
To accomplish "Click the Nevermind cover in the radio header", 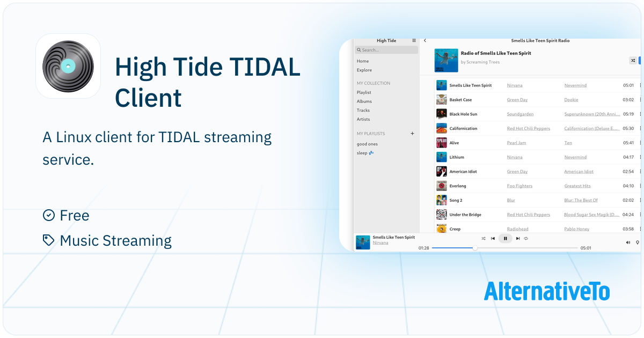I will click(x=447, y=61).
